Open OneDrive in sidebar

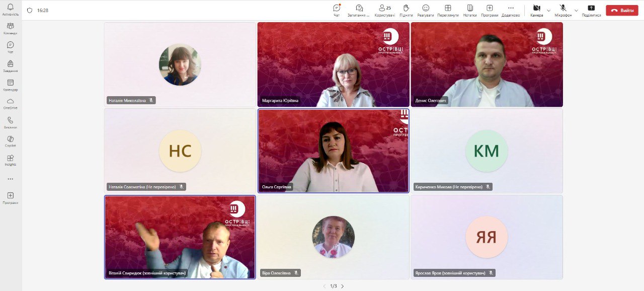pyautogui.click(x=11, y=104)
